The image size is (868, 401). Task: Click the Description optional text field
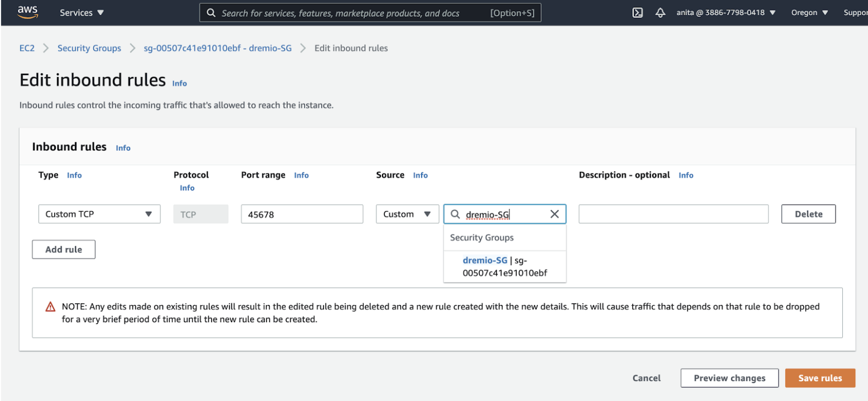(x=673, y=214)
